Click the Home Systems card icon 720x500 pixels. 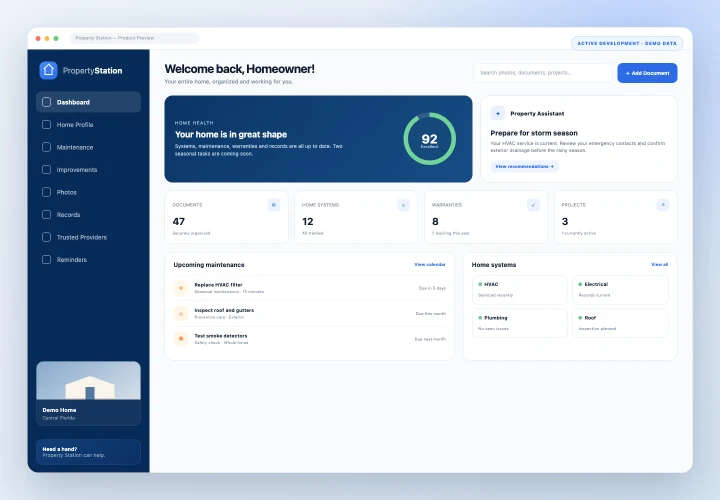403,205
